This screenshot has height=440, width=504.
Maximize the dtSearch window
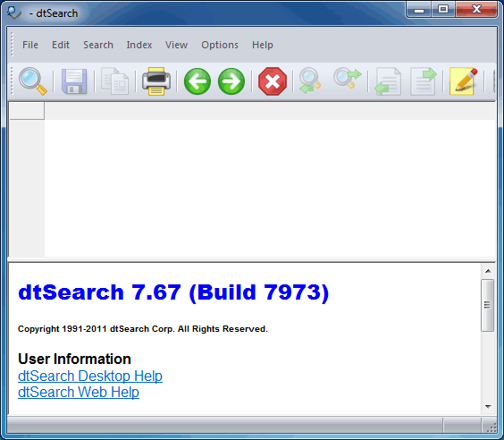click(443, 10)
